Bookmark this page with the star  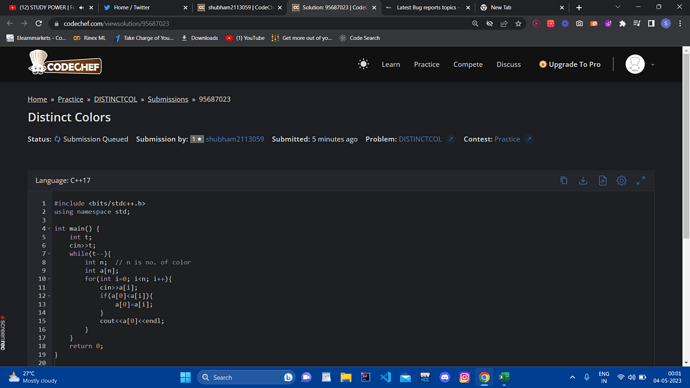point(518,23)
